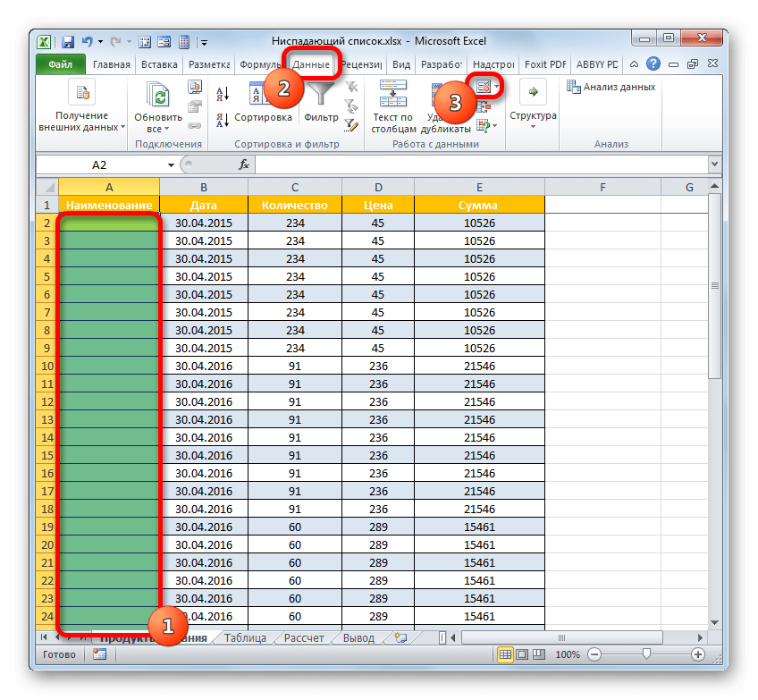Open Customize Quick Access Toolbar dropdown

[205, 43]
